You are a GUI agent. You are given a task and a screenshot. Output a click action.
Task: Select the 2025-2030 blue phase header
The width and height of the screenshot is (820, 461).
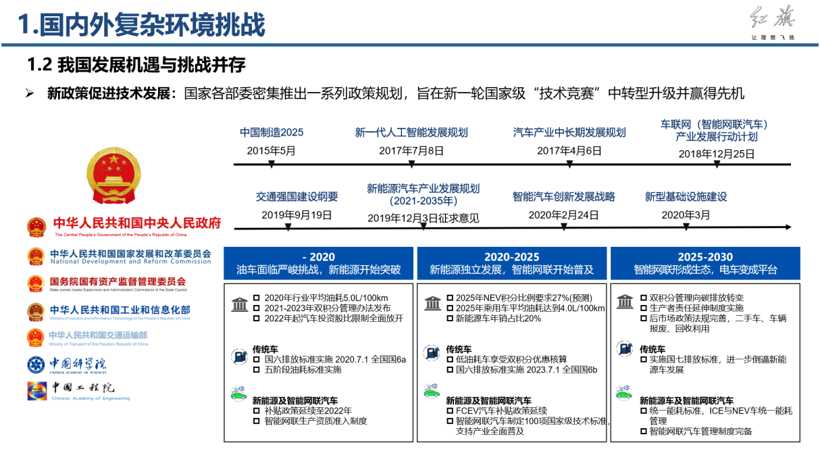(x=705, y=263)
